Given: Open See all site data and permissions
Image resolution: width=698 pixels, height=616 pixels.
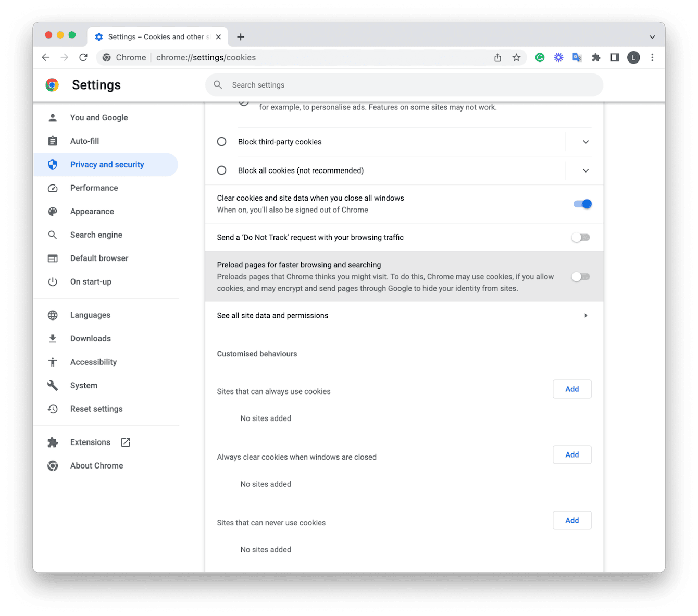Looking at the screenshot, I should click(404, 315).
